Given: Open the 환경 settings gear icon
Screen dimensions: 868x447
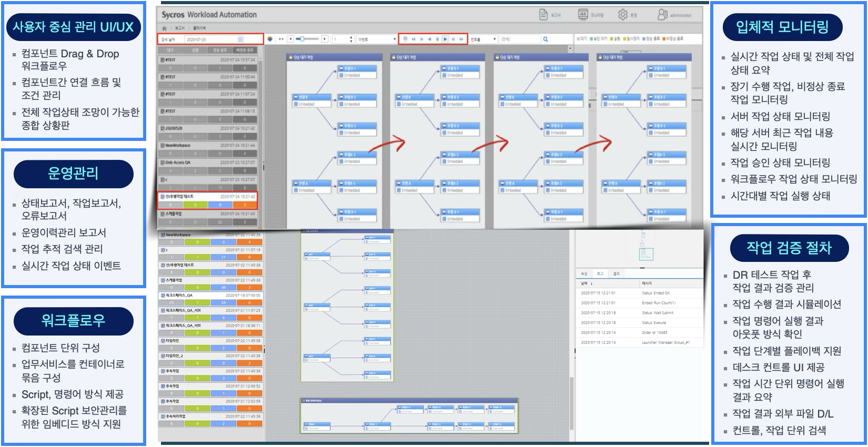Looking at the screenshot, I should click(x=623, y=15).
